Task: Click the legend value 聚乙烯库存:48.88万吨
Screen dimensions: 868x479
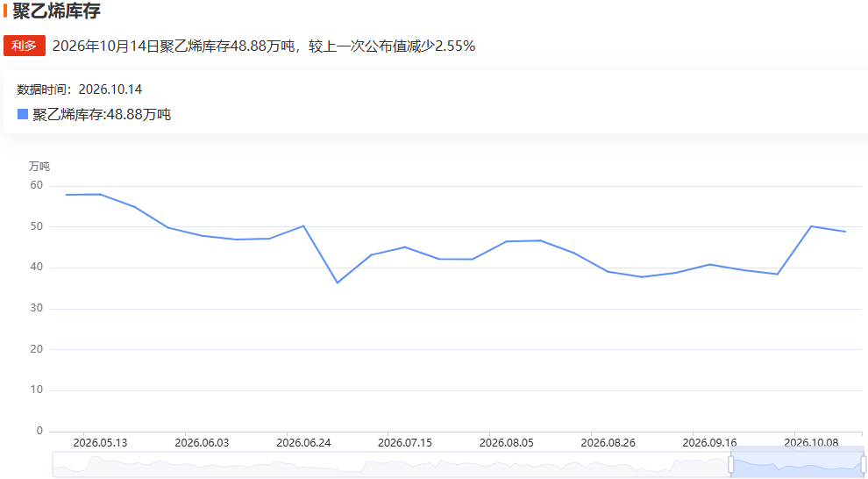Action: 102,115
